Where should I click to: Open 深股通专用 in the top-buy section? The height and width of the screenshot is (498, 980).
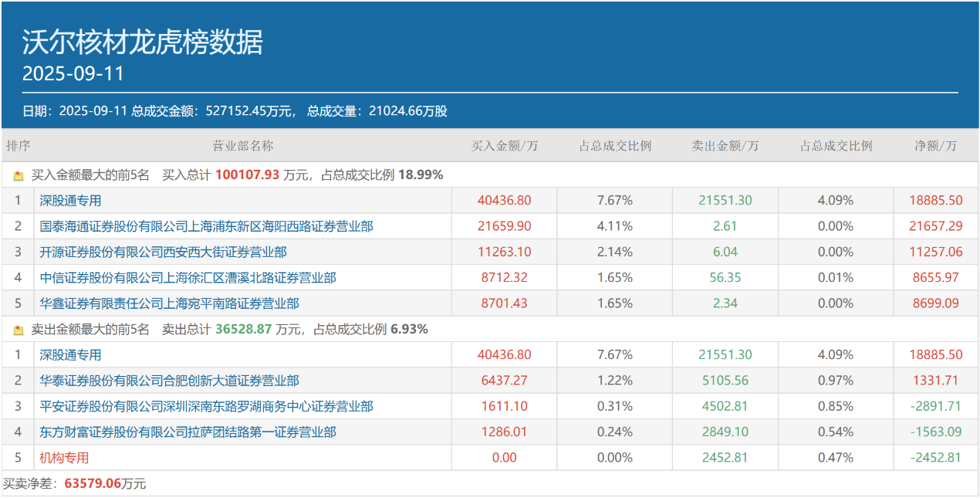click(x=70, y=201)
